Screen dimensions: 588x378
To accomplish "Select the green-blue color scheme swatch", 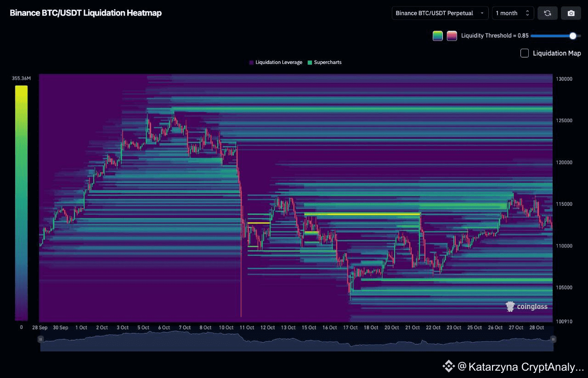I will [x=438, y=36].
